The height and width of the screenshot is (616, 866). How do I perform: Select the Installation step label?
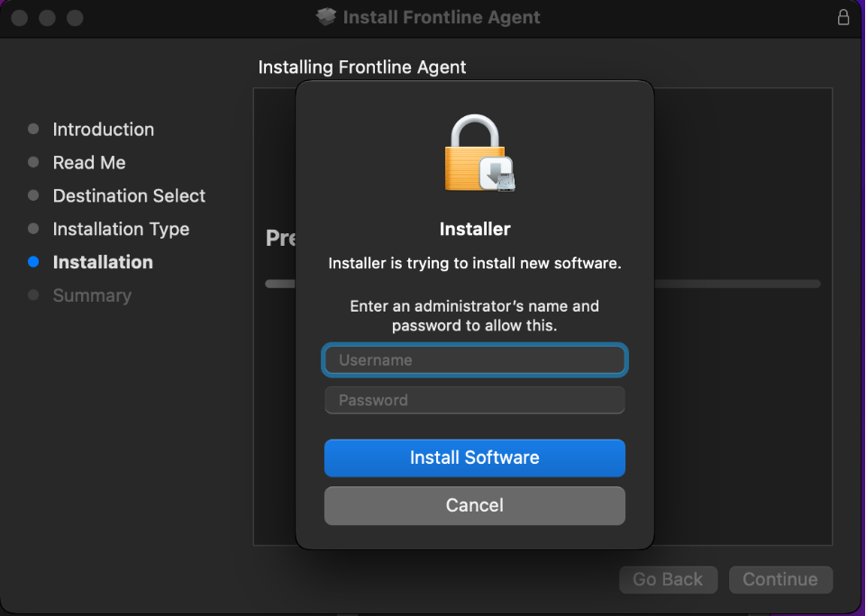(x=103, y=262)
